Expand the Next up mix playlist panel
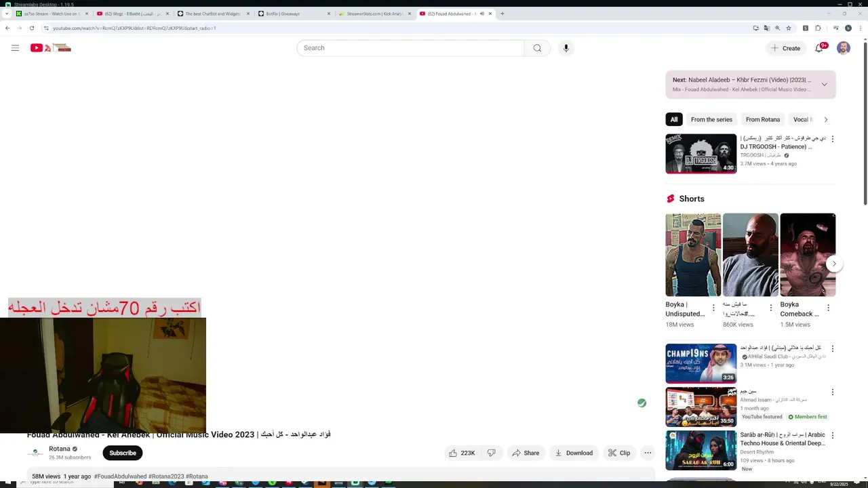Viewport: 868px width, 488px height. coord(824,85)
